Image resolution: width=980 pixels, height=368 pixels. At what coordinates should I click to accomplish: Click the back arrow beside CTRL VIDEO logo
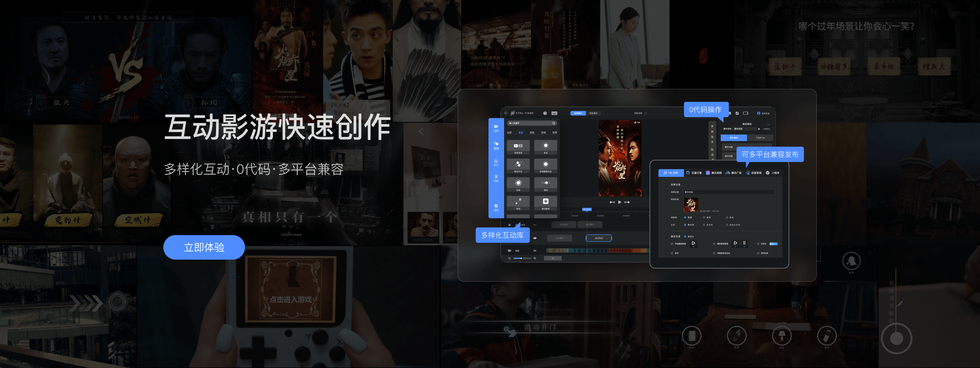coord(506,113)
